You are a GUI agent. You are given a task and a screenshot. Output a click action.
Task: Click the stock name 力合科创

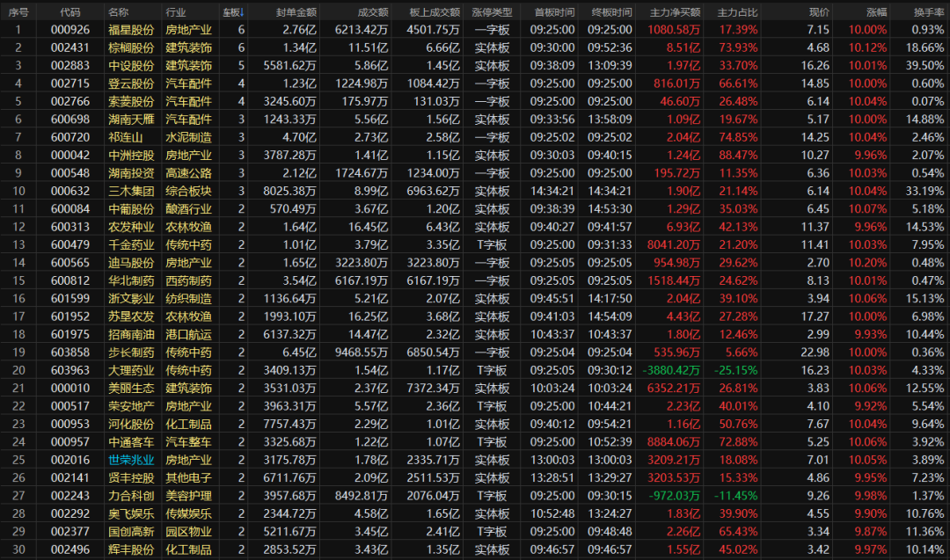[x=131, y=496]
